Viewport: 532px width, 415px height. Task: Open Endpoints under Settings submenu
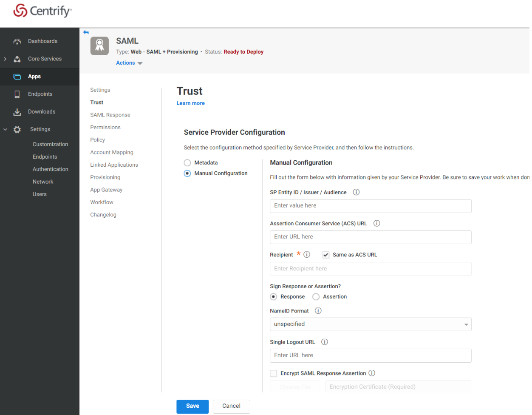[45, 157]
